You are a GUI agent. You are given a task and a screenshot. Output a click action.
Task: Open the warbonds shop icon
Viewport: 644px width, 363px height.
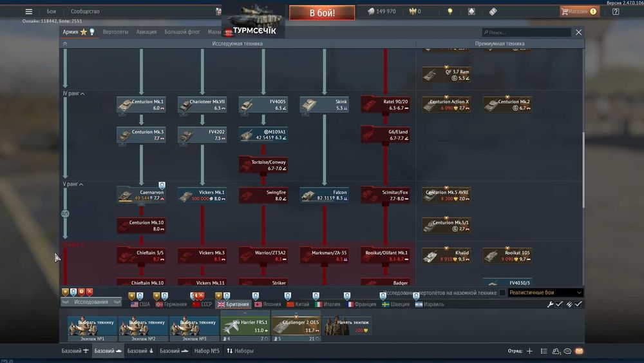471,12
